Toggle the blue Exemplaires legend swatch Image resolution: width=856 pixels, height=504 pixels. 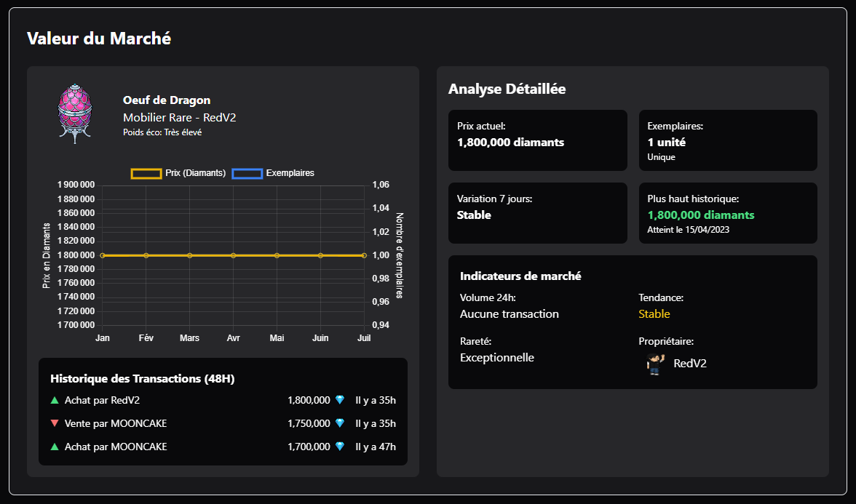[247, 173]
